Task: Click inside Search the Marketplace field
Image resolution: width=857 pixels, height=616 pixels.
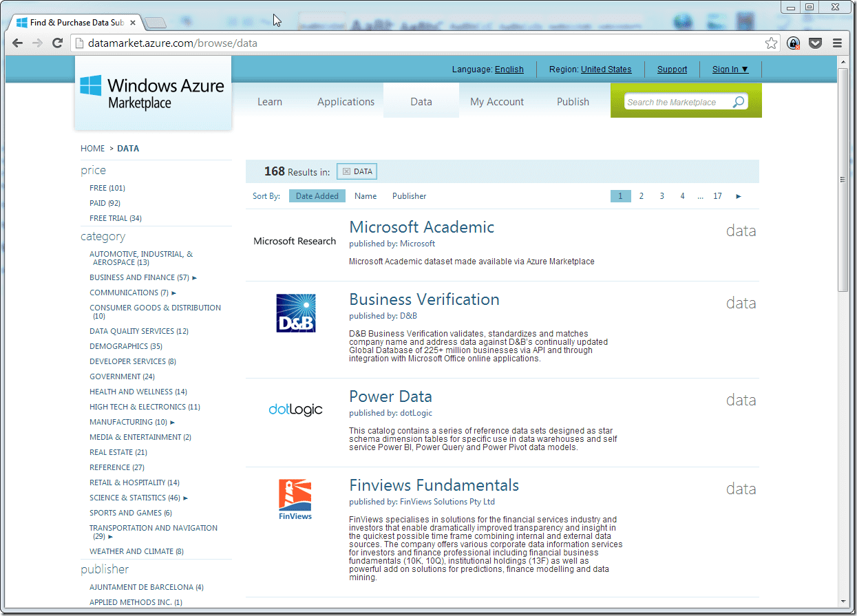Action: click(676, 102)
